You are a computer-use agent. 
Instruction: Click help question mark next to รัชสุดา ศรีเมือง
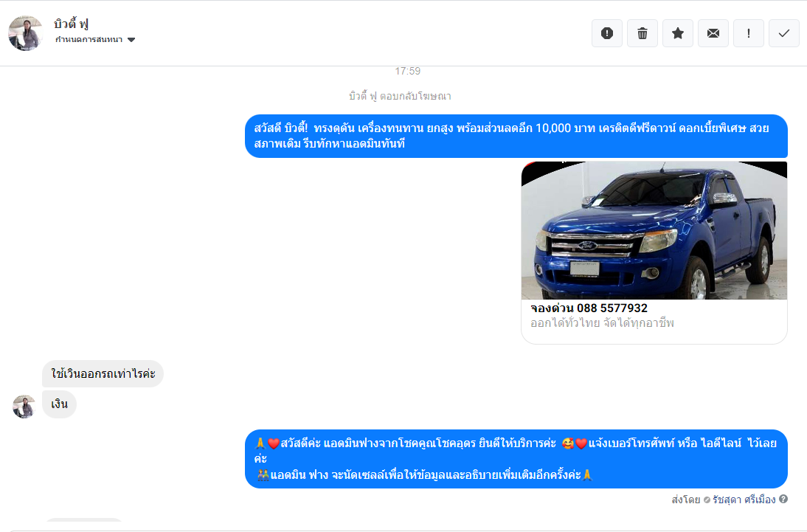coord(783,499)
